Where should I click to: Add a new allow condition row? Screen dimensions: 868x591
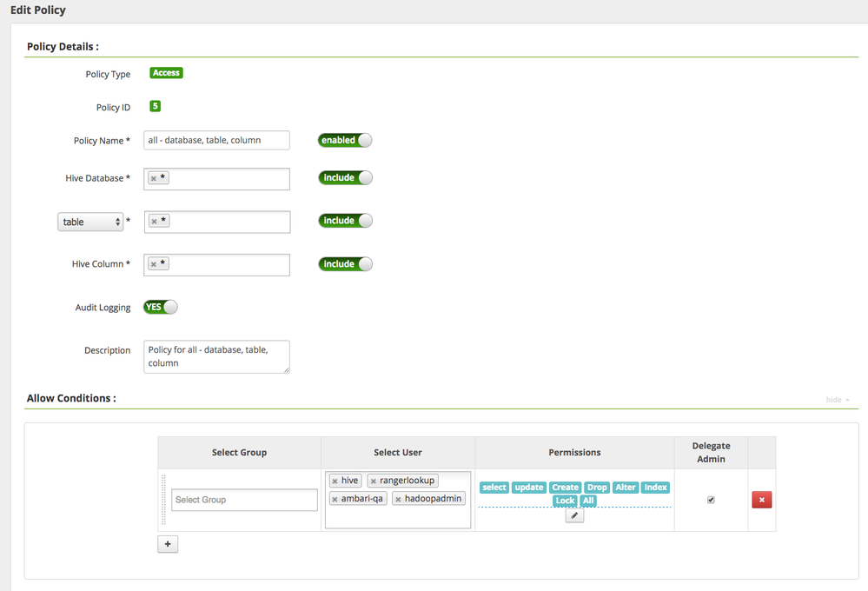coord(168,544)
